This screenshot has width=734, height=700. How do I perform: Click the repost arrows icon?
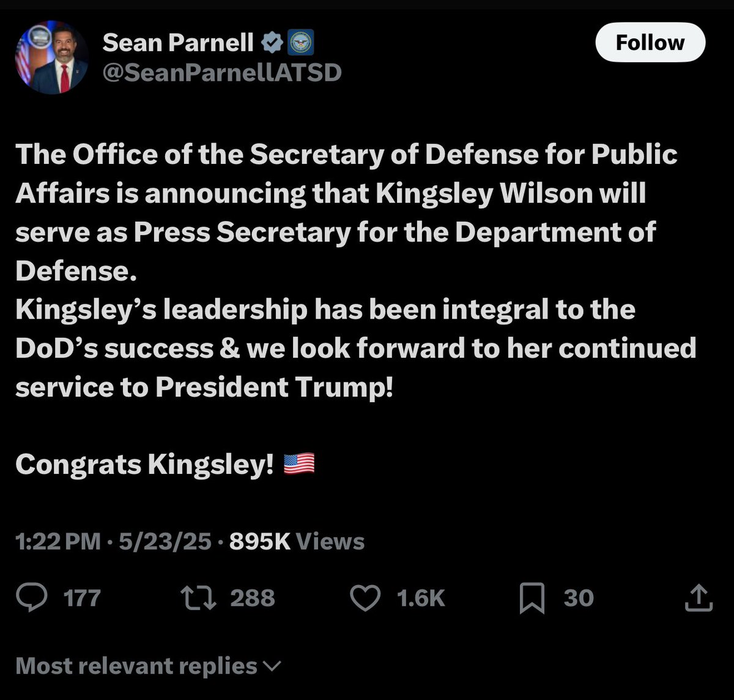tap(199, 597)
